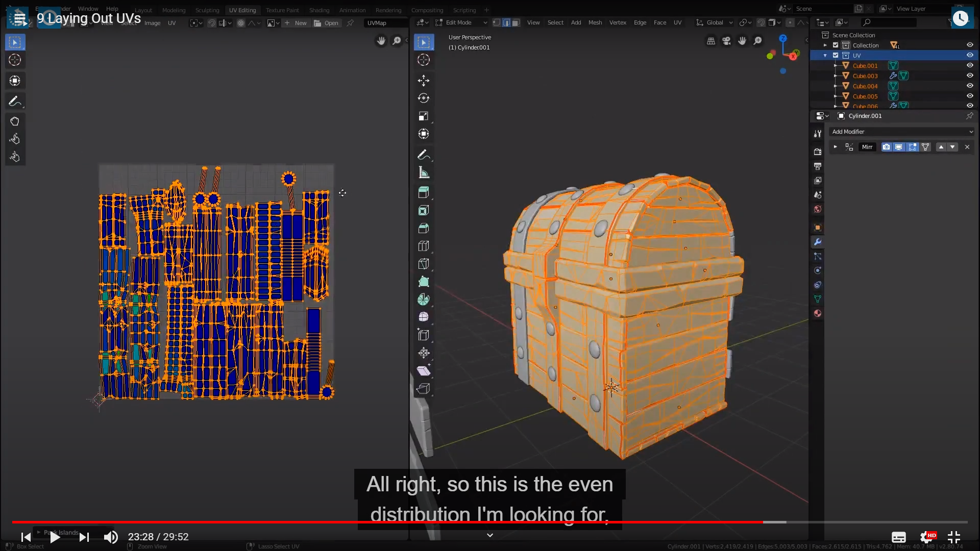Seek using the red video progress bar
Viewport: 980px width, 551px height.
point(388,522)
